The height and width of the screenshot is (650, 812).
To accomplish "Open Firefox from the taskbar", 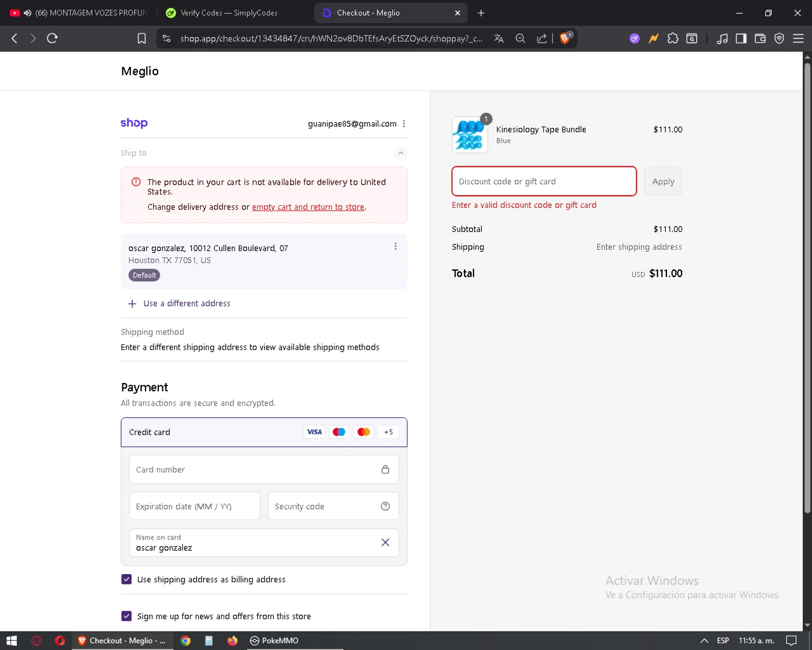I will (x=232, y=641).
